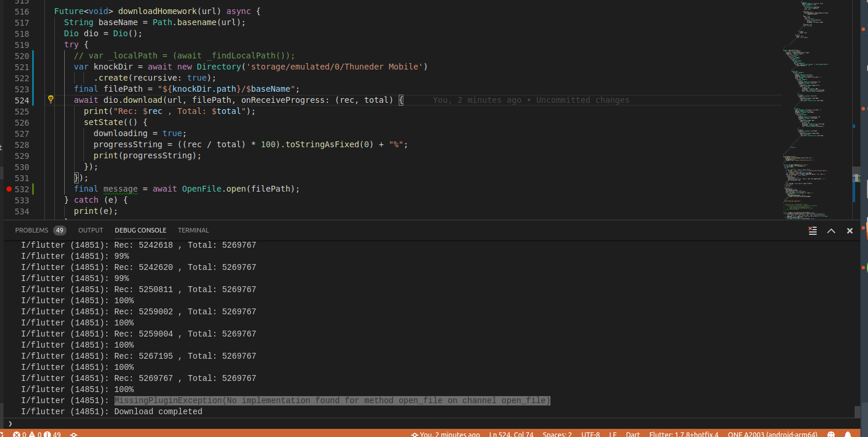The width and height of the screenshot is (868, 437).
Task: Open the code actions lightbulb on line 524
Action: [x=50, y=100]
